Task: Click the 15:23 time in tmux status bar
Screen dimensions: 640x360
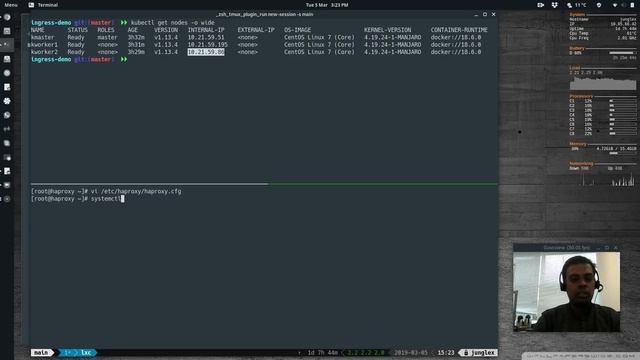Action: 446,352
